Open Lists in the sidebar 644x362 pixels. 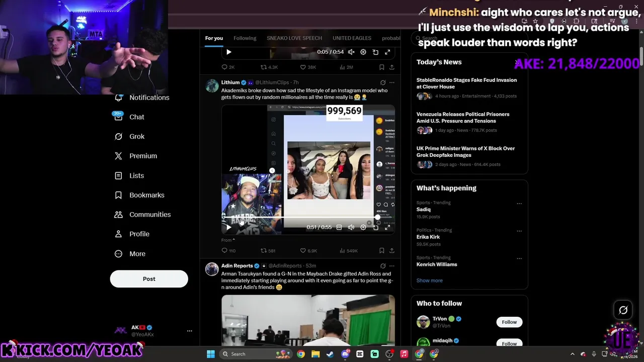click(x=130, y=175)
